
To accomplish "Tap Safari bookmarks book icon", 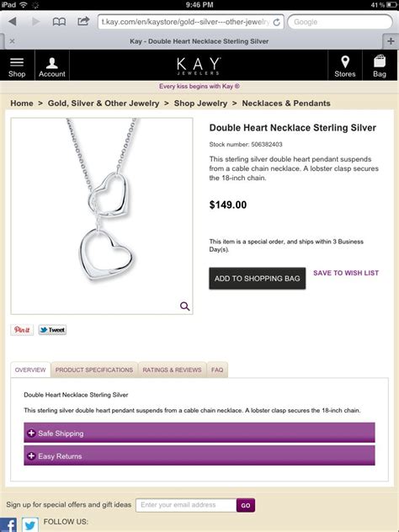I will [59, 22].
